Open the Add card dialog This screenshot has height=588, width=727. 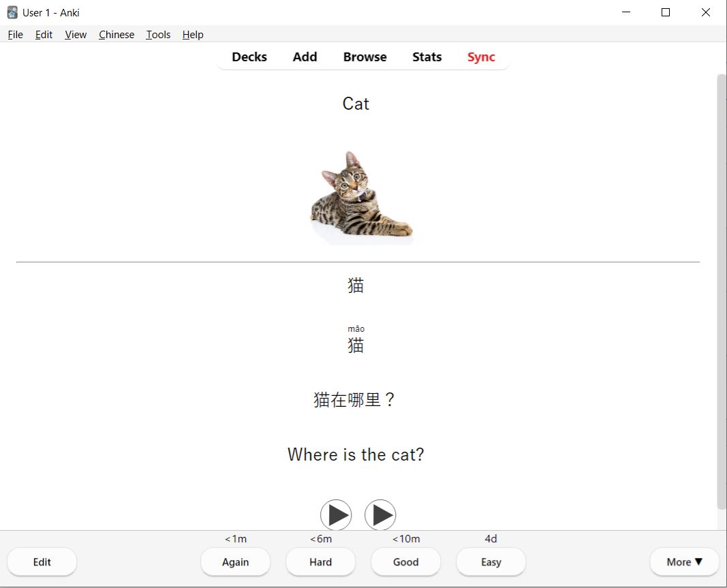(305, 57)
